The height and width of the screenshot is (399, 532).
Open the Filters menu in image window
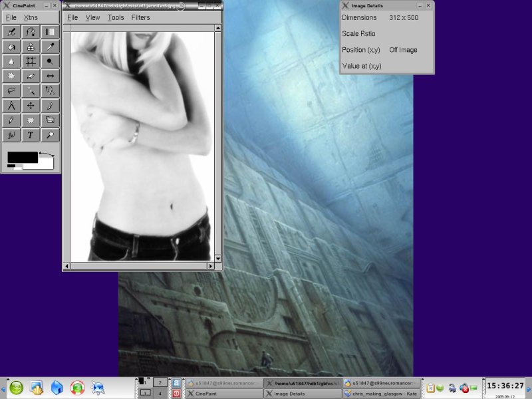pyautogui.click(x=140, y=17)
